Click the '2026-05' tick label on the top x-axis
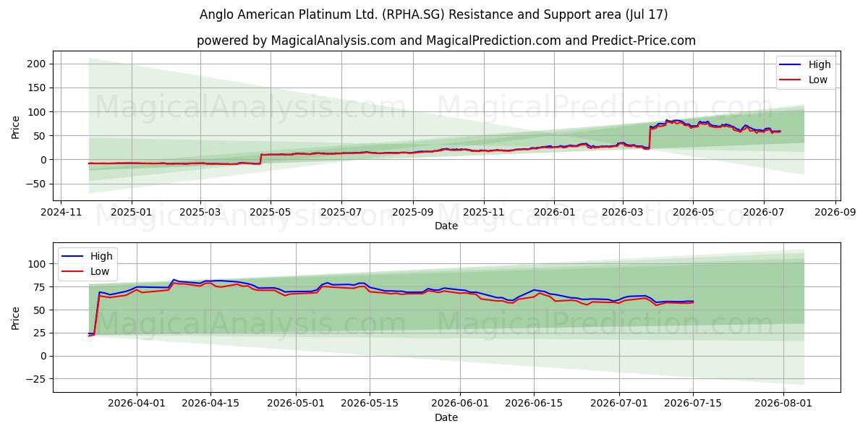This screenshot has height=434, width=868. pos(693,214)
